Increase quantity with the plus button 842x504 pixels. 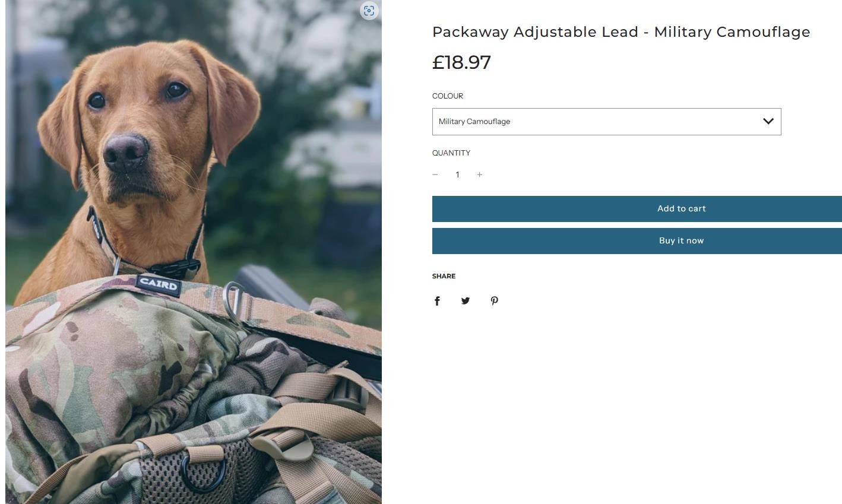(480, 175)
